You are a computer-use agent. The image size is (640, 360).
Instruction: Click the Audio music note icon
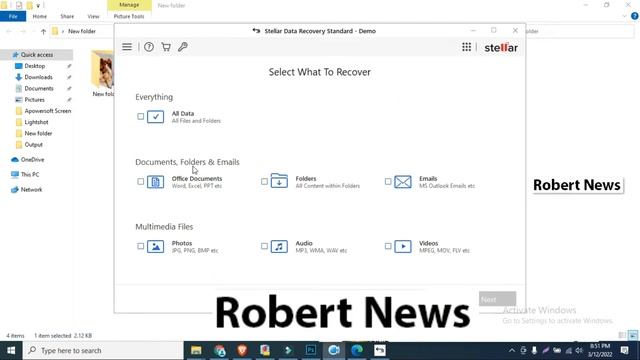[279, 247]
